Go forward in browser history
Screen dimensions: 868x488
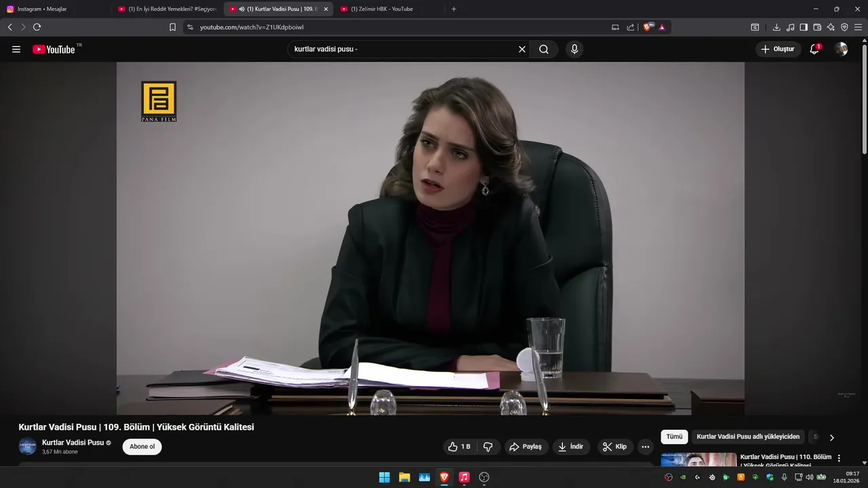[23, 27]
